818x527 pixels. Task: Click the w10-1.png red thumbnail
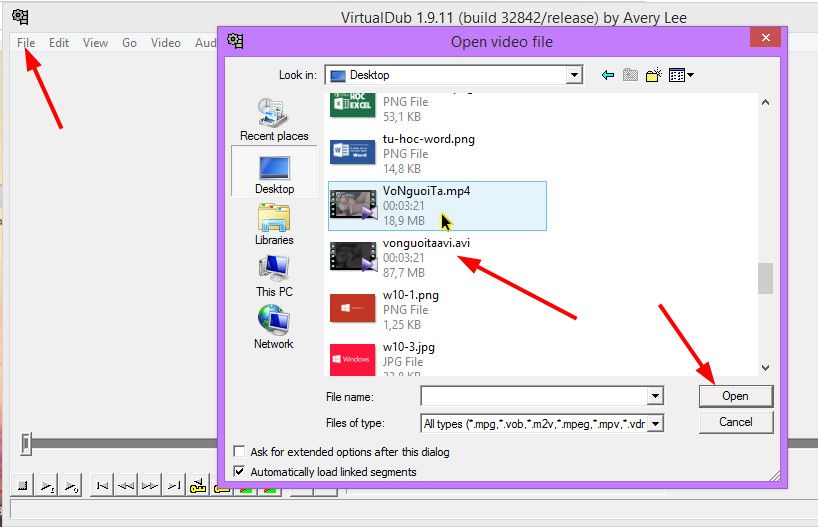(353, 308)
